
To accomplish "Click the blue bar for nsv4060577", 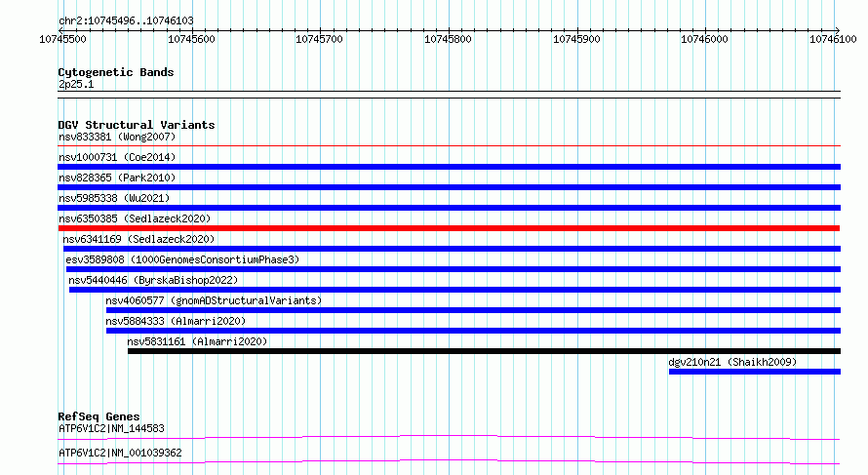I will coord(473,310).
